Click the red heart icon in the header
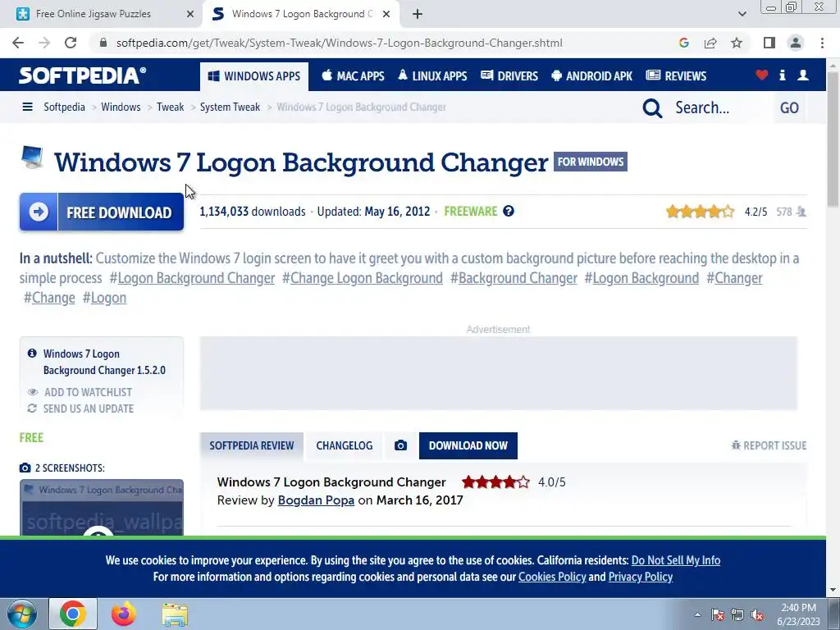Image resolution: width=840 pixels, height=630 pixels. 761,75
